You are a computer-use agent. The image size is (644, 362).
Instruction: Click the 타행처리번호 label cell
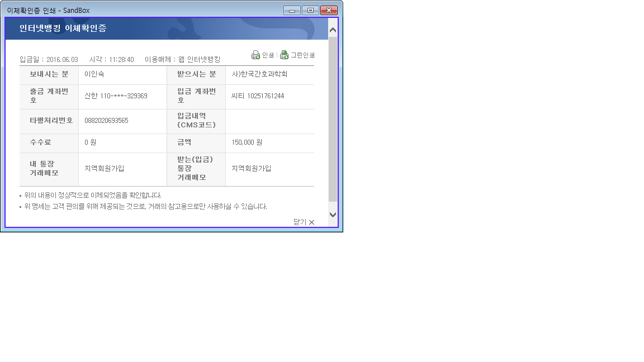click(x=49, y=121)
